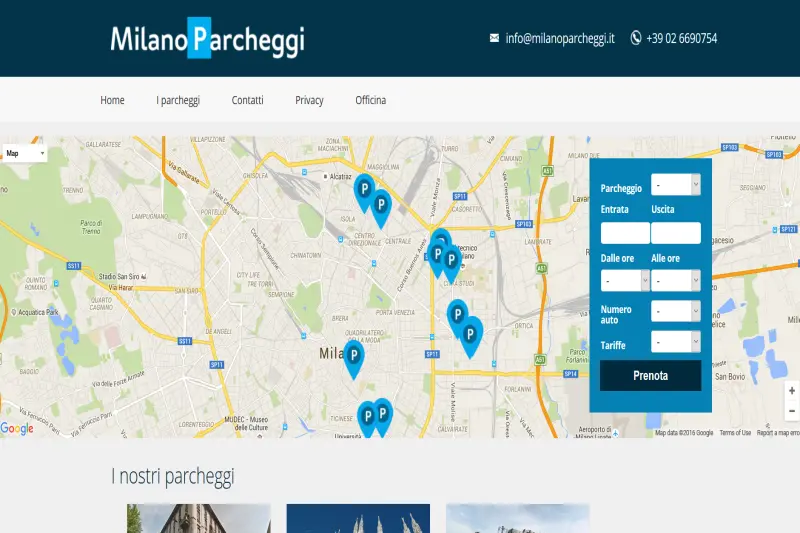Open the Map type dropdown

[x=25, y=153]
